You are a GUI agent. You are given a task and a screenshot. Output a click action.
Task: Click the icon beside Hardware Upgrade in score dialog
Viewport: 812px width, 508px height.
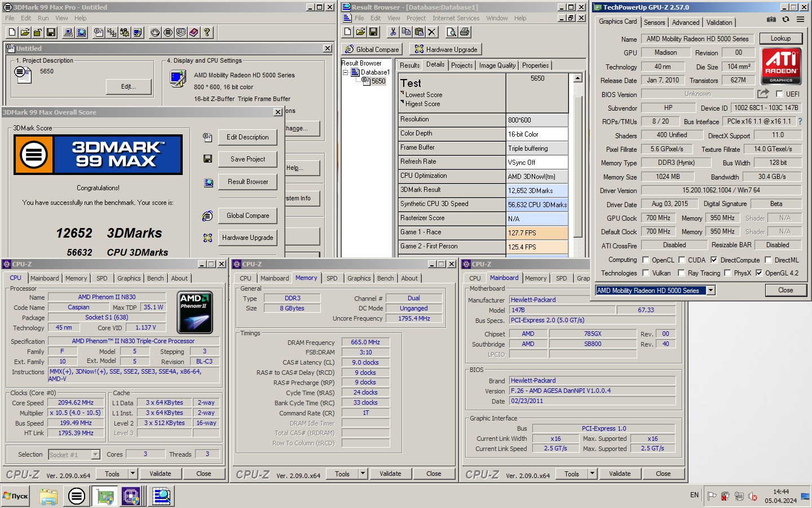click(x=208, y=238)
